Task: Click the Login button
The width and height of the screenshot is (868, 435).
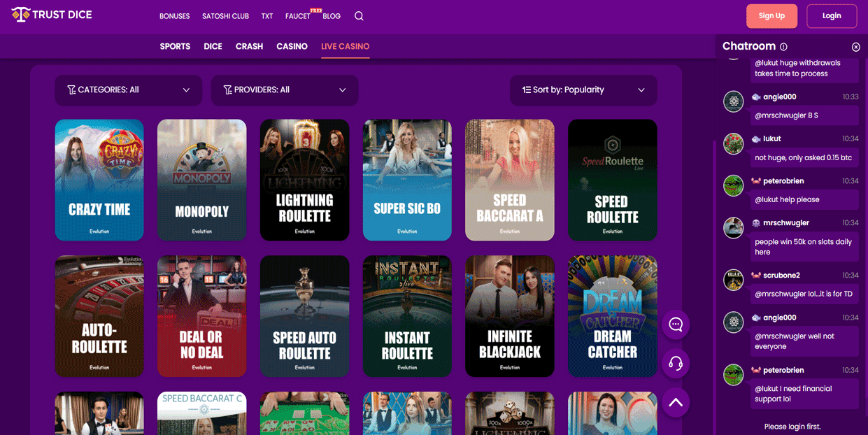Action: [831, 16]
